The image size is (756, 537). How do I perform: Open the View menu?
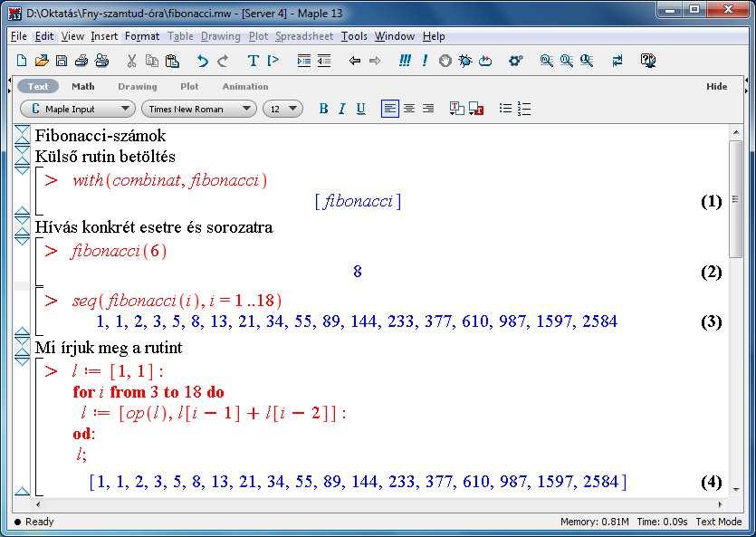(x=72, y=36)
